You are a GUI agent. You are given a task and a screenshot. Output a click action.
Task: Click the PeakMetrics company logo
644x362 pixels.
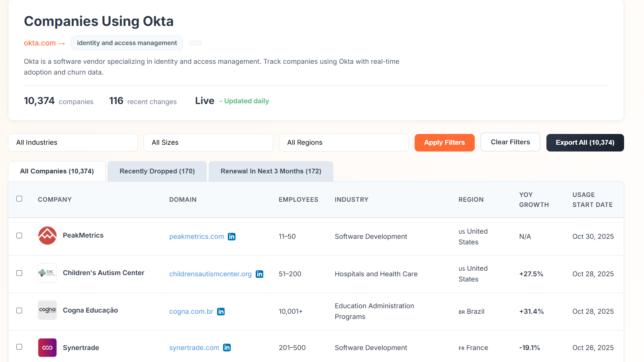pyautogui.click(x=47, y=236)
